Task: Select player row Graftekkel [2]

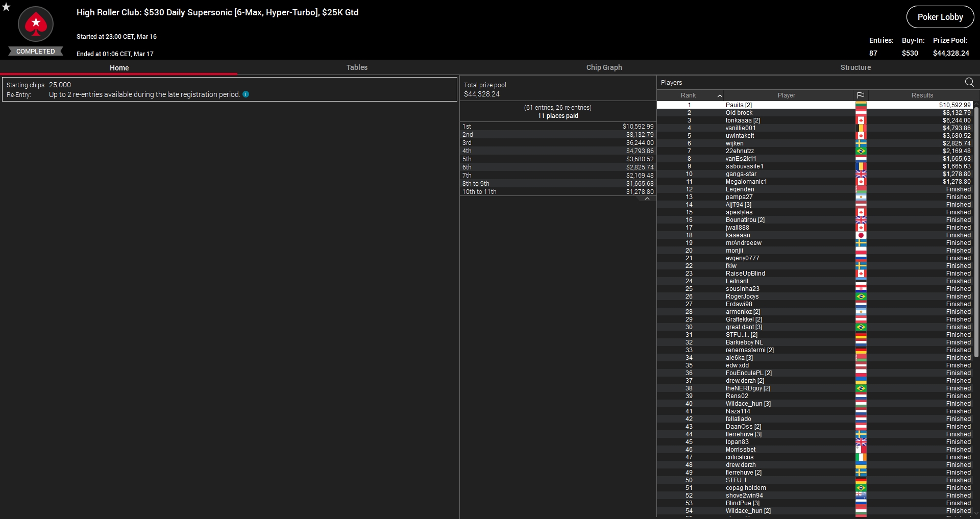Action: 815,319
